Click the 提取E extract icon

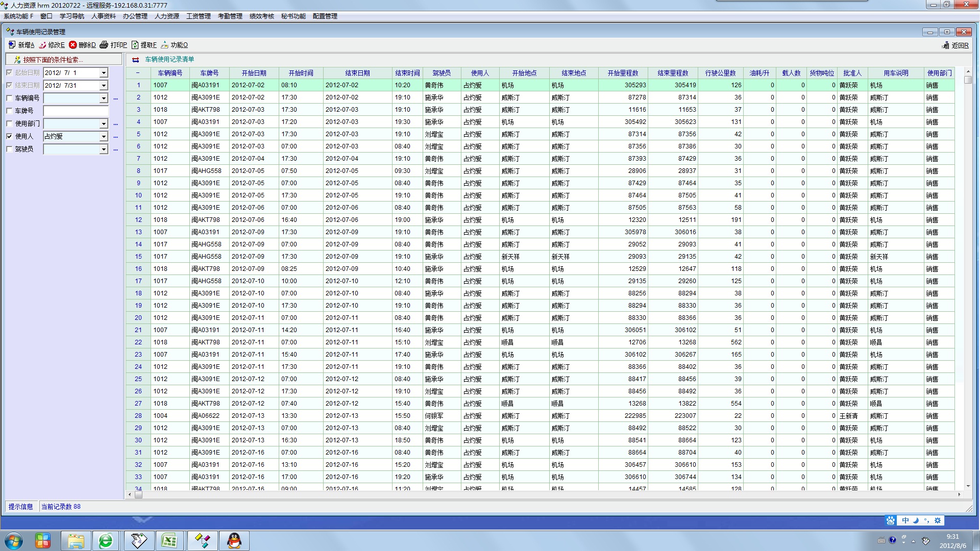(135, 45)
